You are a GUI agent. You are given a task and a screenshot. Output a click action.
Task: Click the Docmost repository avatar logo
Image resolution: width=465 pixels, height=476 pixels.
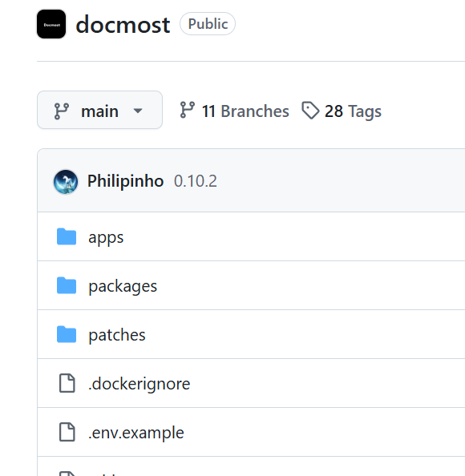coord(51,24)
